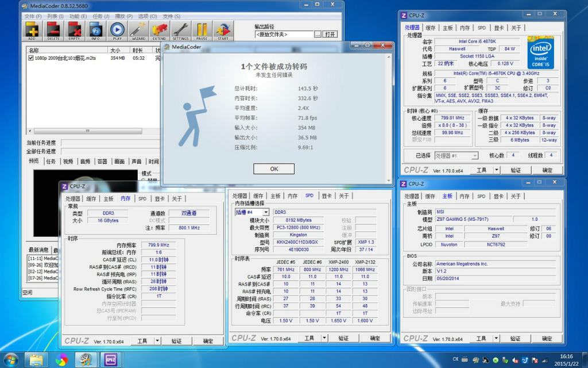
Task: Select the 显卡 tab in the mainboard CPU-Z window
Action: [498, 196]
